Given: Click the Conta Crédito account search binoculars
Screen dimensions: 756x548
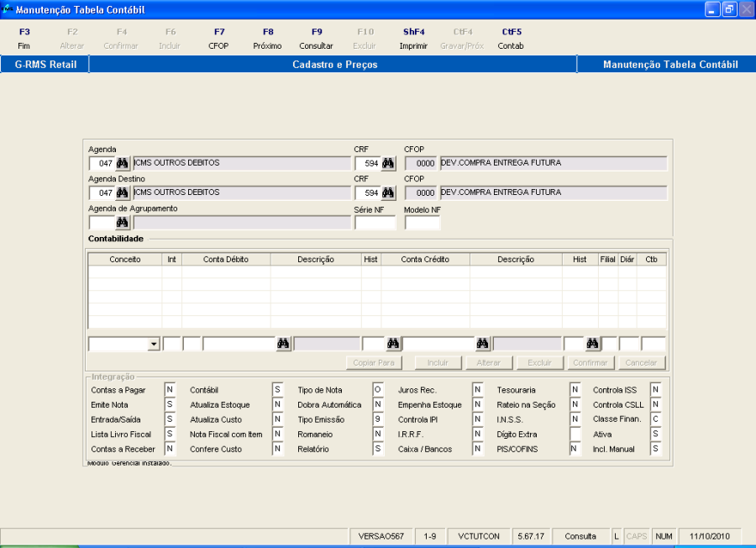Looking at the screenshot, I should pyautogui.click(x=483, y=343).
